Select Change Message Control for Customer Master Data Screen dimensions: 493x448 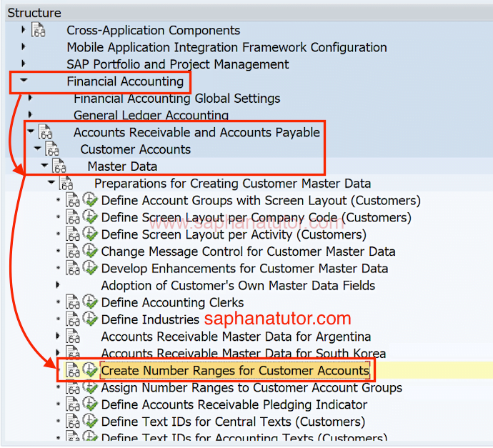point(248,252)
